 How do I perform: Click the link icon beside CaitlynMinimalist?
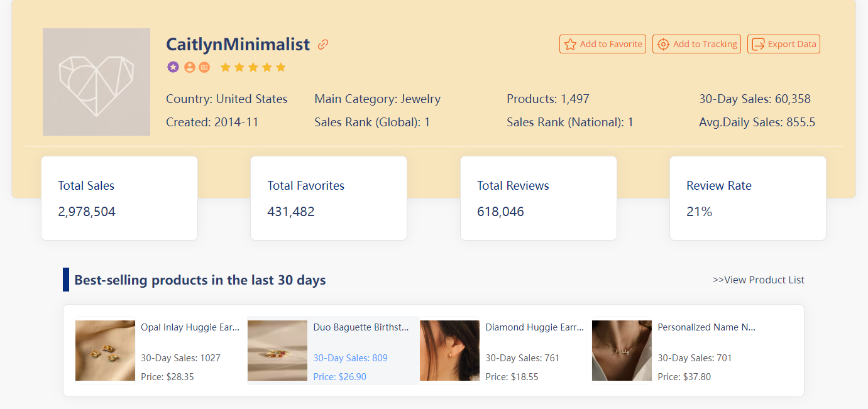323,45
